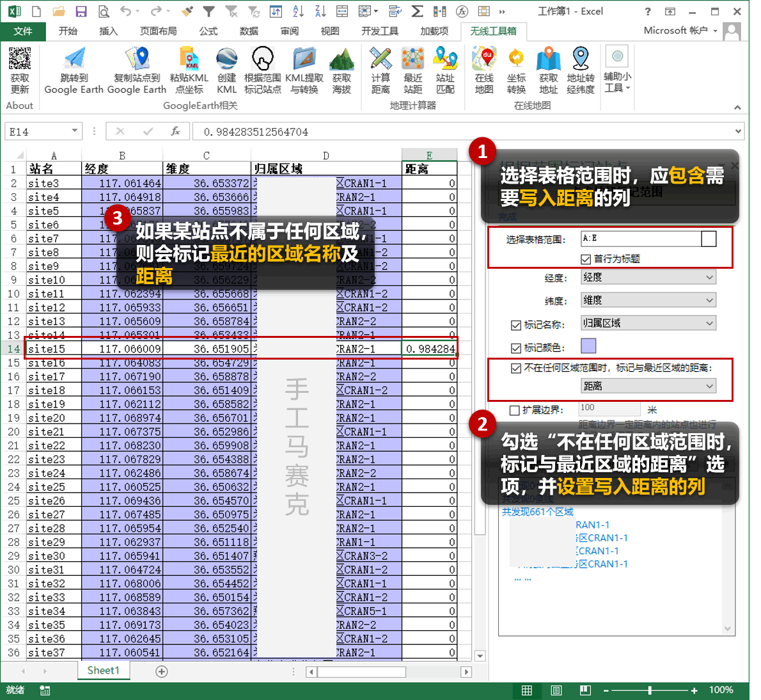Switch to the 开发工具 ribbon tab
The height and width of the screenshot is (700, 761).
click(x=379, y=31)
